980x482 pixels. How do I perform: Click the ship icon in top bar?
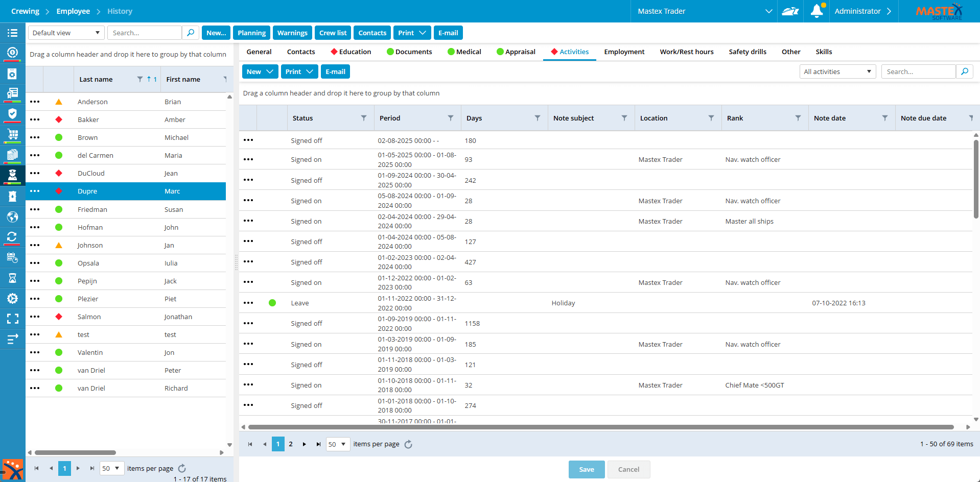pyautogui.click(x=790, y=11)
